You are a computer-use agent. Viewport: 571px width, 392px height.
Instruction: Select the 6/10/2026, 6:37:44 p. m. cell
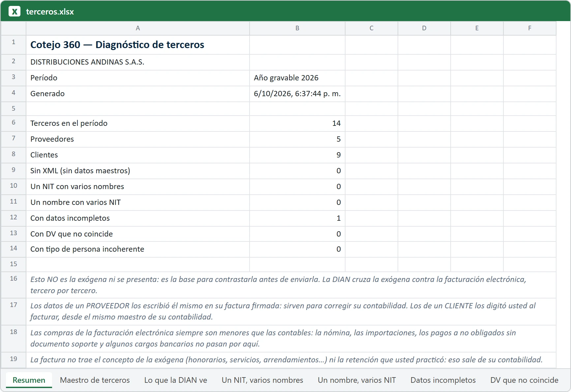tap(297, 94)
